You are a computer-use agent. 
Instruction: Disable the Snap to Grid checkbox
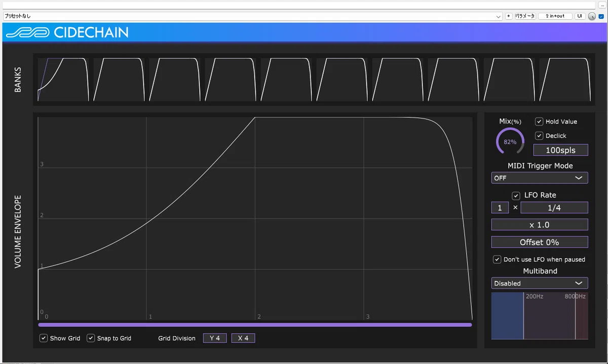91,338
